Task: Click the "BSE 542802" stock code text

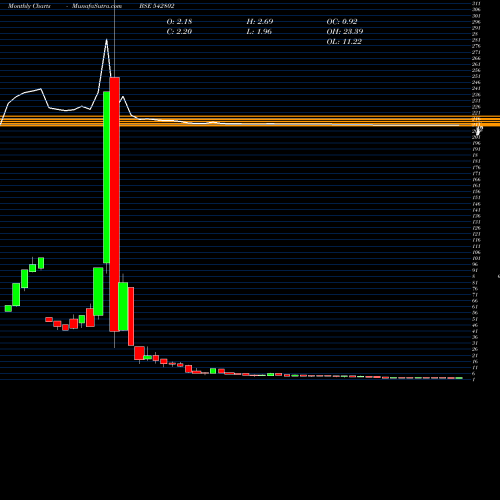Action: [x=157, y=6]
